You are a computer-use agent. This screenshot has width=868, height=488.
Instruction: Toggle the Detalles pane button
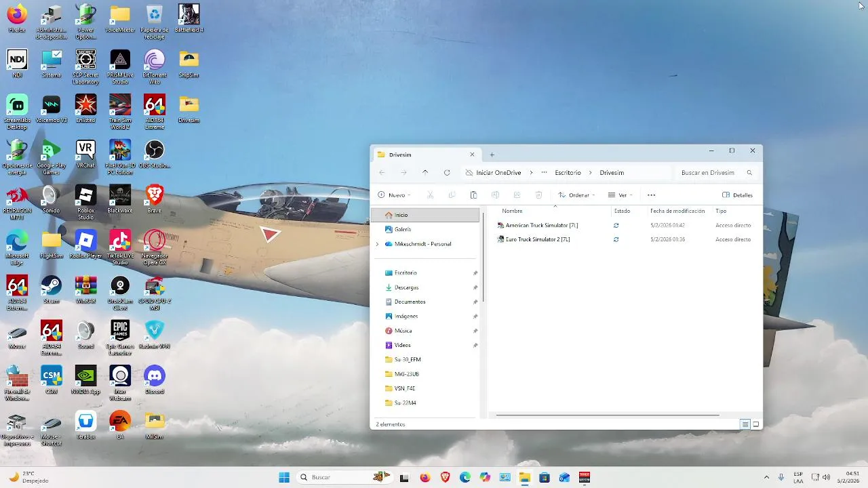[x=738, y=195]
